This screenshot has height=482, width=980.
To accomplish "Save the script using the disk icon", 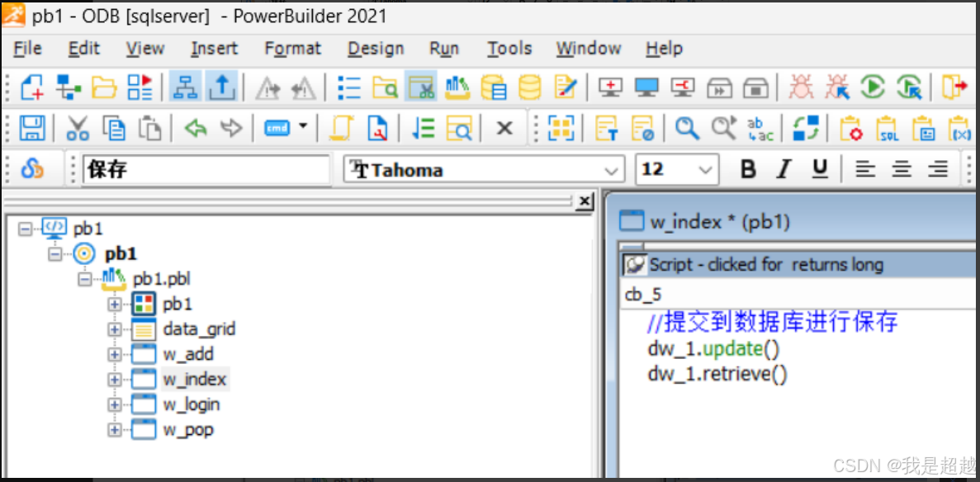I will [x=31, y=128].
